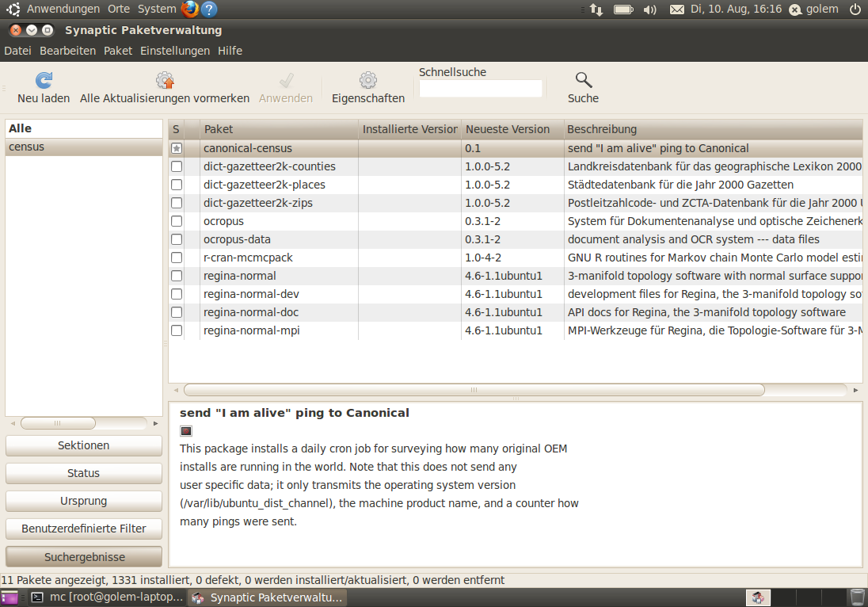Sort by the S status column header

(176, 129)
